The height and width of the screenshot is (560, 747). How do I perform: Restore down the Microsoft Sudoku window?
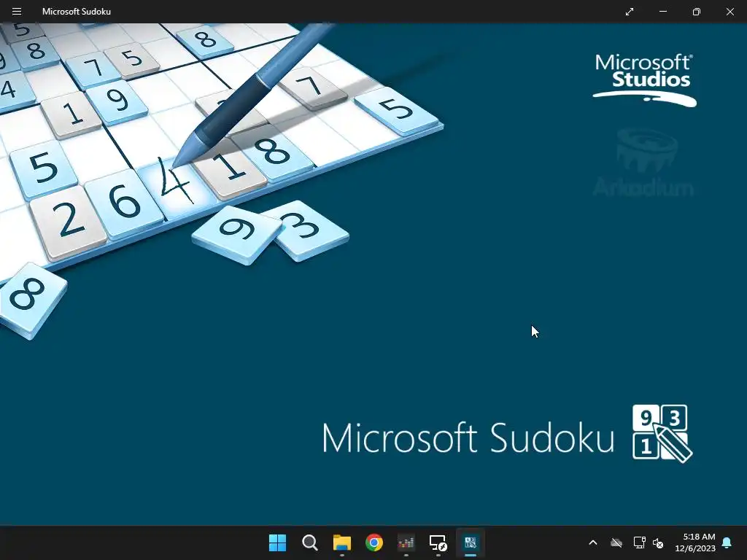[x=696, y=12]
